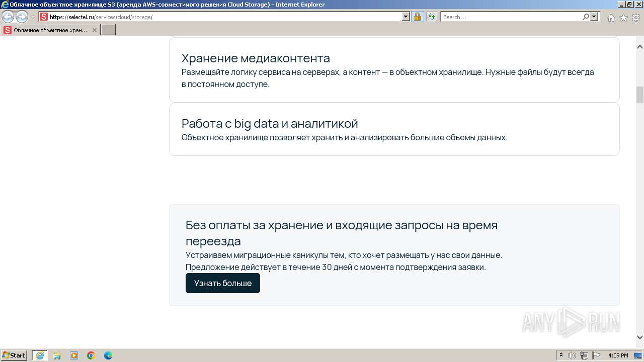Open the volume speaker tray icon

tap(572, 355)
